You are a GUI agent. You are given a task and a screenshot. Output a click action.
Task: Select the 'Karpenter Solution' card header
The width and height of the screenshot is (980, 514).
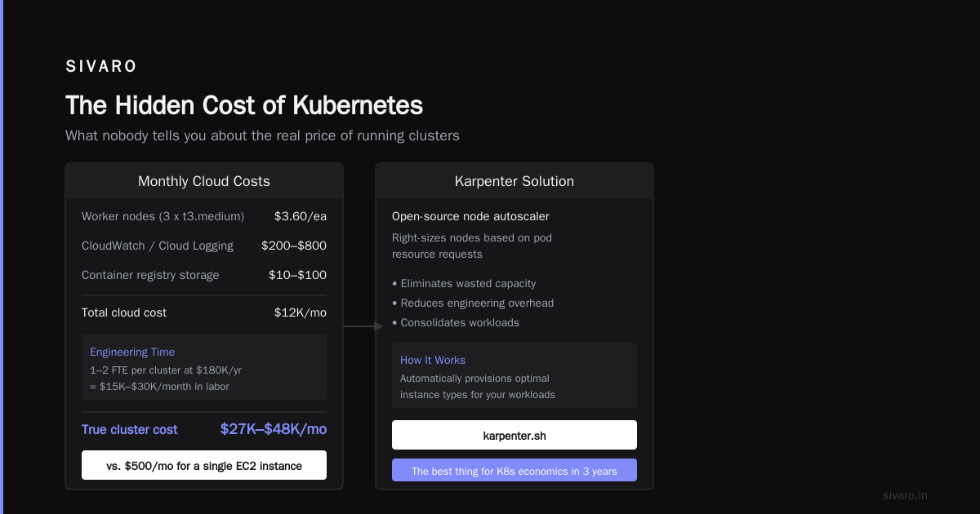point(514,181)
